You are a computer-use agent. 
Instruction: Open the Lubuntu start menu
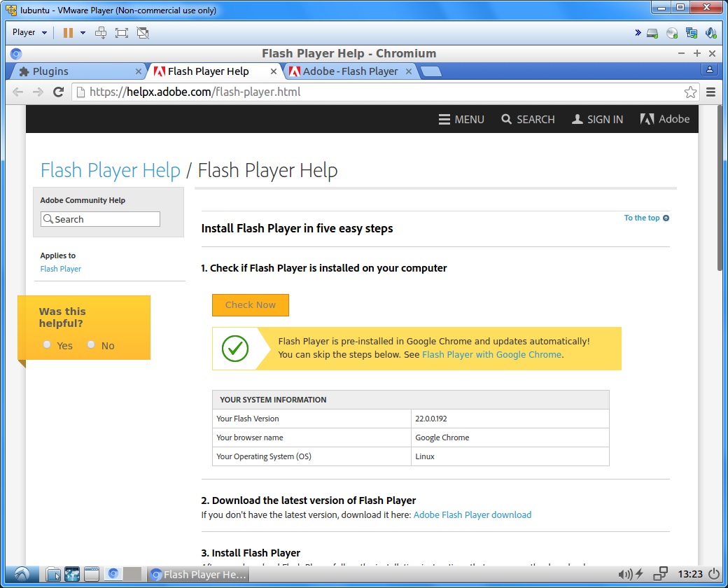pos(22,575)
